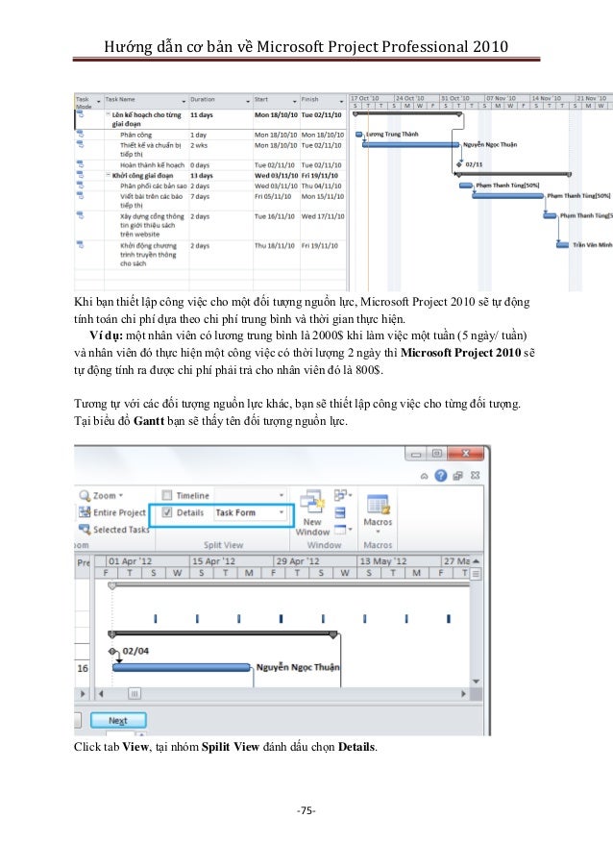This screenshot has height=868, width=613.
Task: Select the Phân phối các bản sao task cell
Action: tap(147, 186)
